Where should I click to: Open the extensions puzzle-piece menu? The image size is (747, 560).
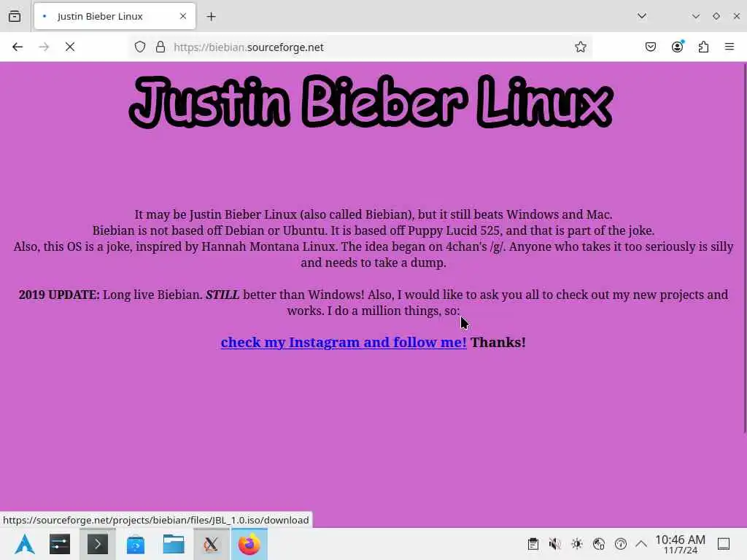click(x=704, y=47)
